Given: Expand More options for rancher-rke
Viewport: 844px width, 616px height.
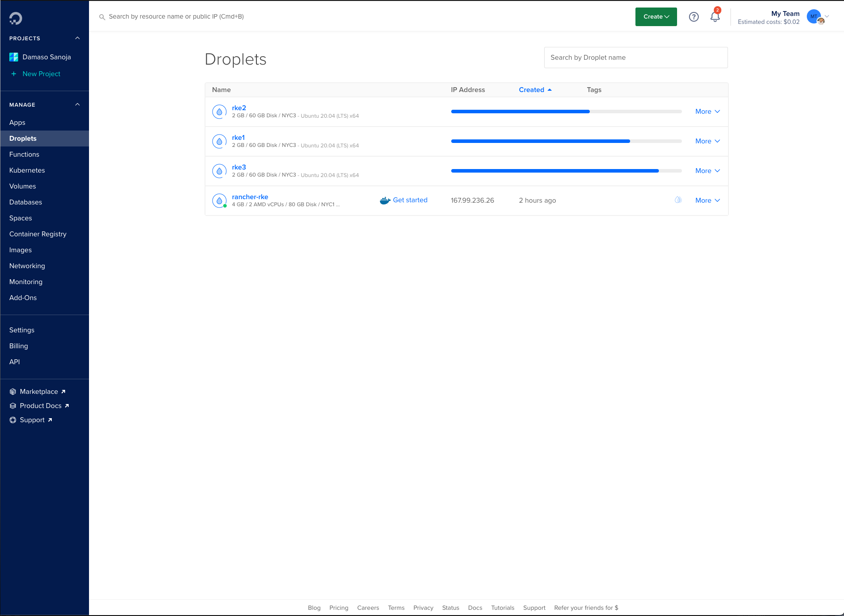Looking at the screenshot, I should (707, 200).
